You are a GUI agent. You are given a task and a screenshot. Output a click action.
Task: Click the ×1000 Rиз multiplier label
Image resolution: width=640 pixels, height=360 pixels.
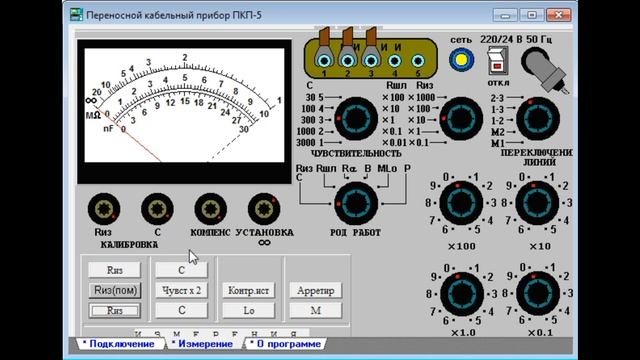421,98
